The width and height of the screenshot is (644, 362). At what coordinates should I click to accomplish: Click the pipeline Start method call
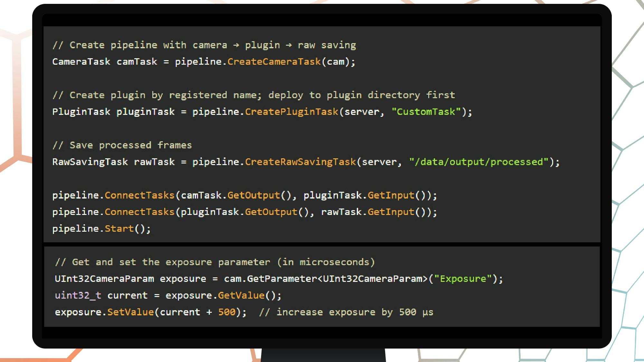pos(119,229)
